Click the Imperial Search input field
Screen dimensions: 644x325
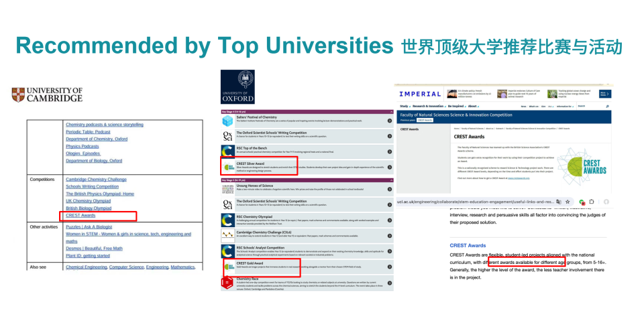tap(590, 107)
